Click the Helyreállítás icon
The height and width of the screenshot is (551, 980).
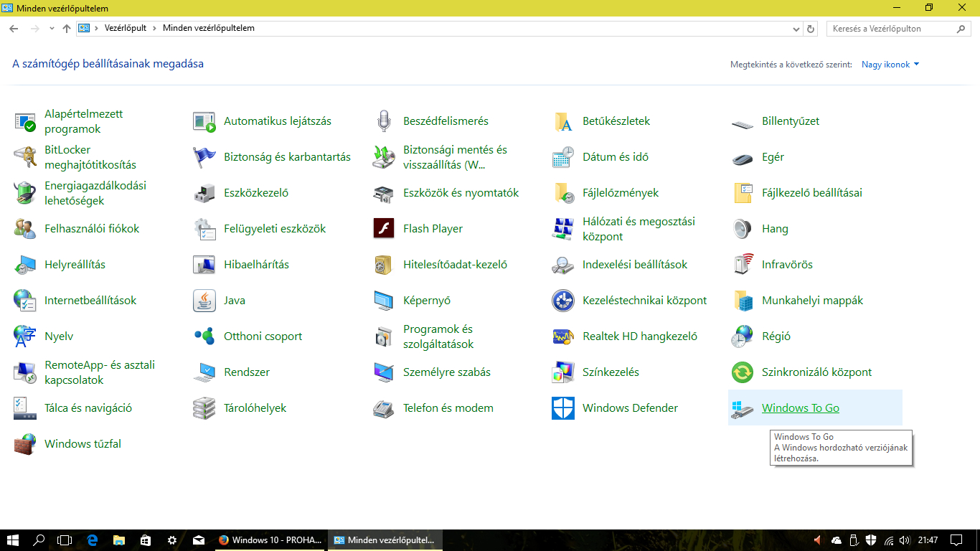point(25,265)
